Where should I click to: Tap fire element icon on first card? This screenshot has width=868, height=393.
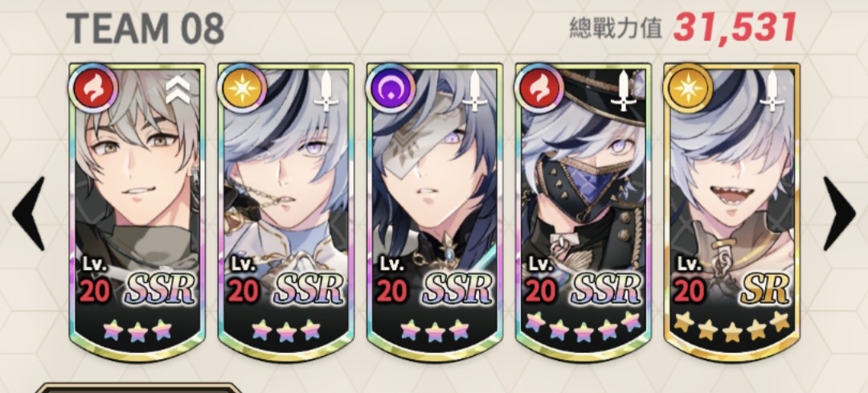pyautogui.click(x=93, y=88)
